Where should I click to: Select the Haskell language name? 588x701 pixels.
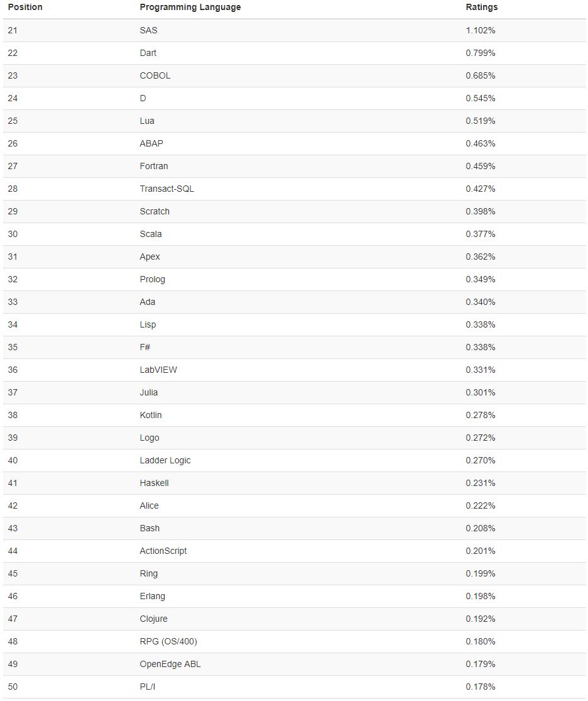point(154,483)
